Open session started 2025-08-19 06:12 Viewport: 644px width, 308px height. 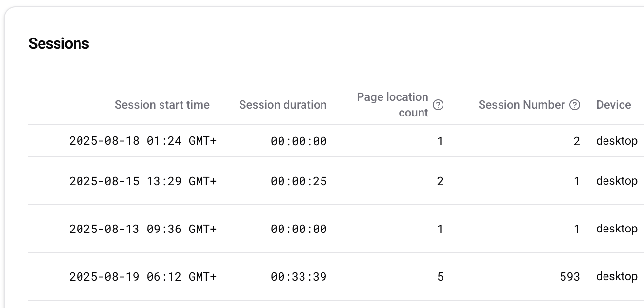(x=142, y=277)
